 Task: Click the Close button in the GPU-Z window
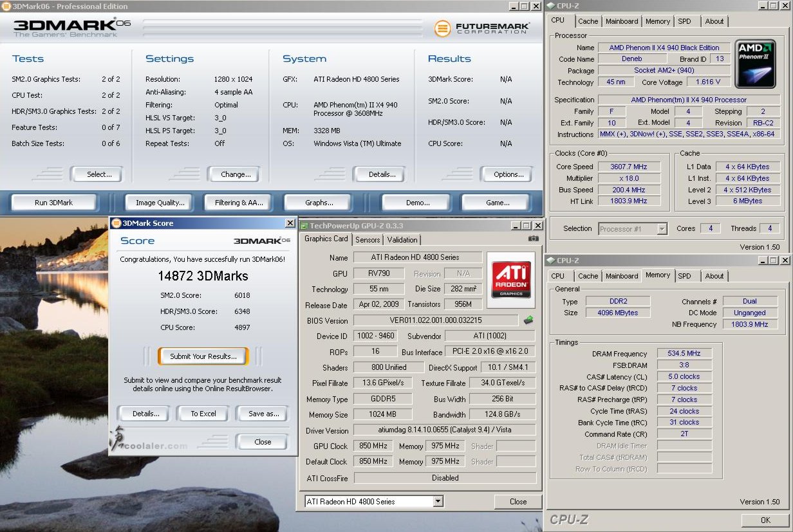pos(518,502)
